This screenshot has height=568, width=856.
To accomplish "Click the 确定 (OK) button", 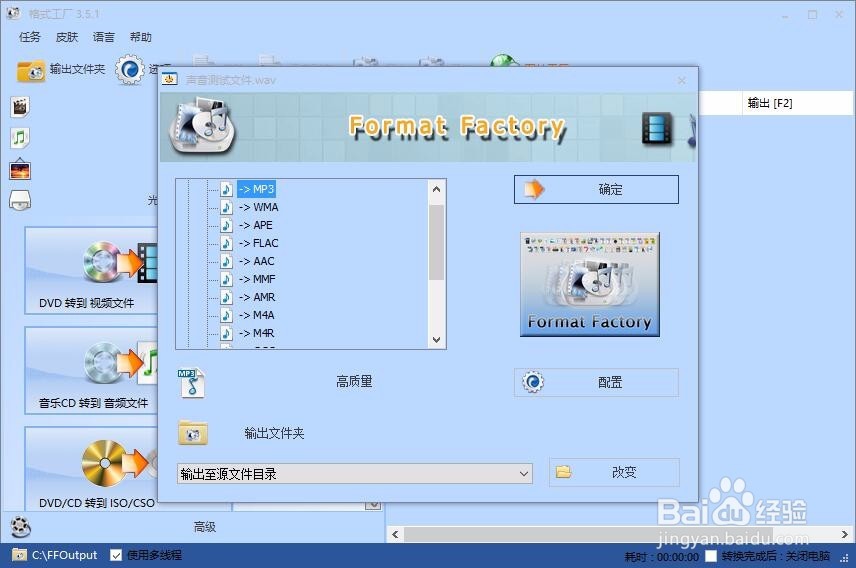I will [596, 190].
